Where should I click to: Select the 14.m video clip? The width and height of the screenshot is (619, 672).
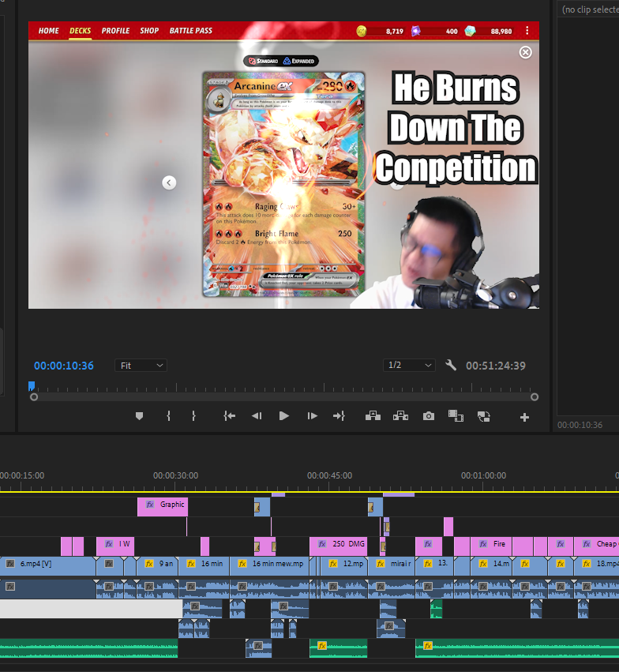click(x=491, y=566)
